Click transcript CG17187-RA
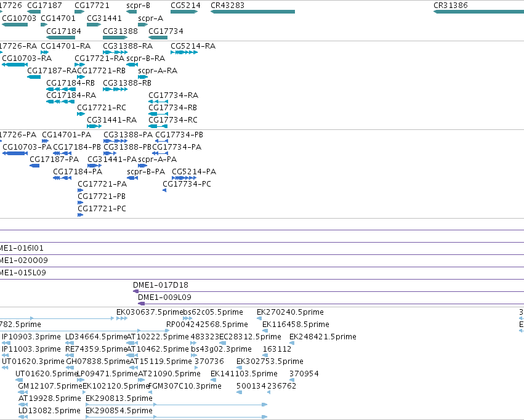 (x=34, y=77)
